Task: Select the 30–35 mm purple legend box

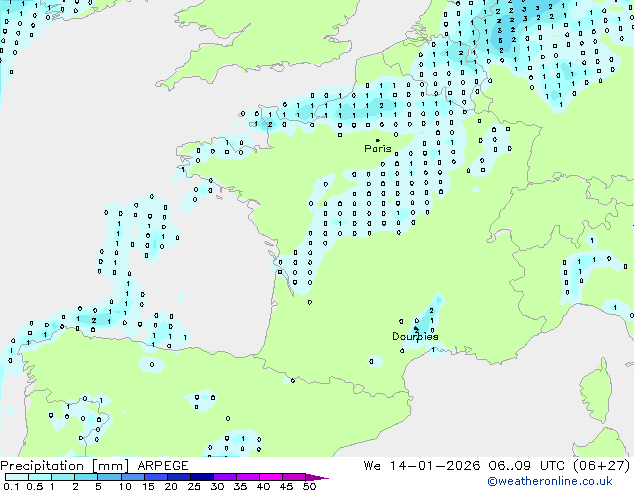Action: 225,477
